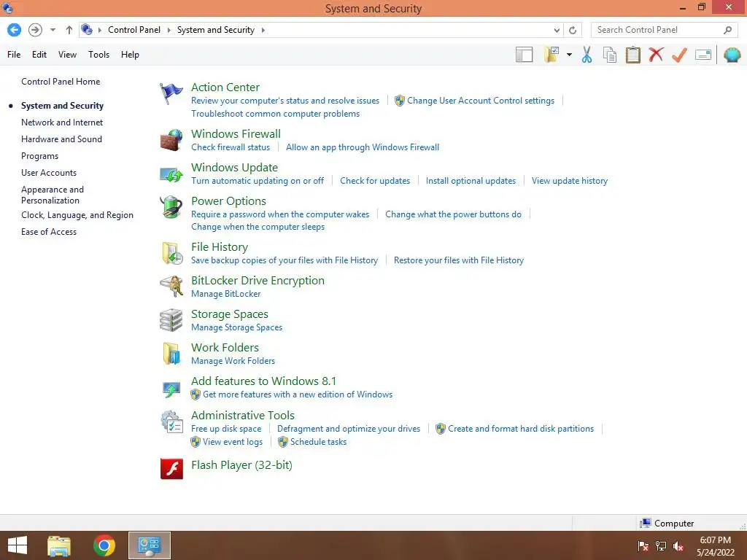747x560 pixels.
Task: Open Programs category in sidebar
Action: click(x=39, y=156)
